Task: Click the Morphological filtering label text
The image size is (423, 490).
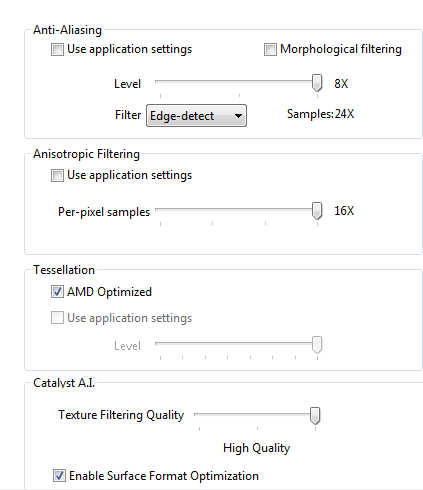Action: click(341, 49)
